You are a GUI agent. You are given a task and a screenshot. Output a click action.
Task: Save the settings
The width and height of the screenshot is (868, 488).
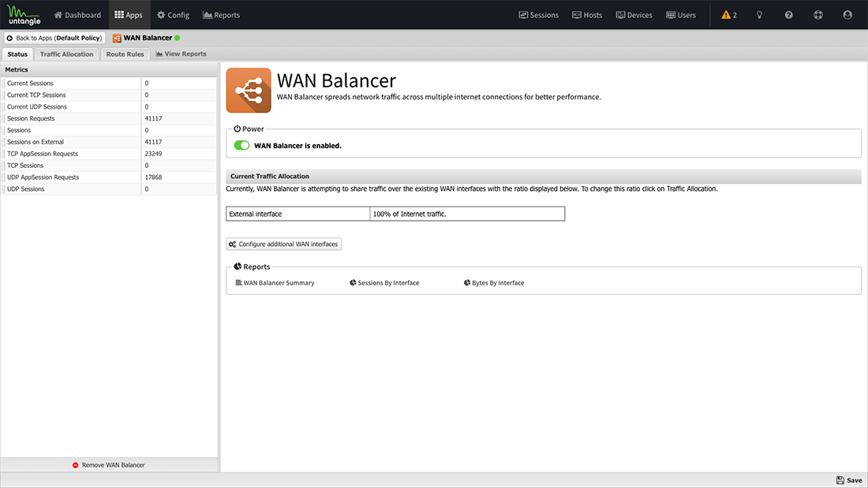click(848, 480)
